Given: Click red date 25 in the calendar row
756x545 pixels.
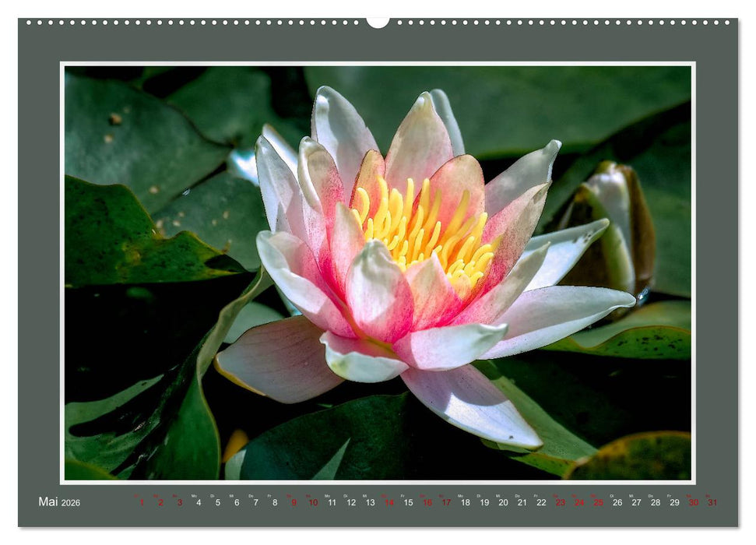Looking at the screenshot, I should [598, 503].
